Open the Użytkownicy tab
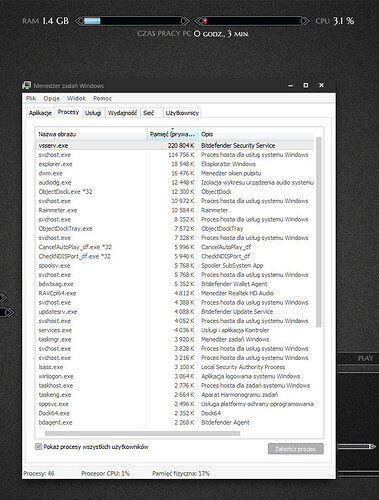This screenshot has width=379, height=500. coord(182,113)
